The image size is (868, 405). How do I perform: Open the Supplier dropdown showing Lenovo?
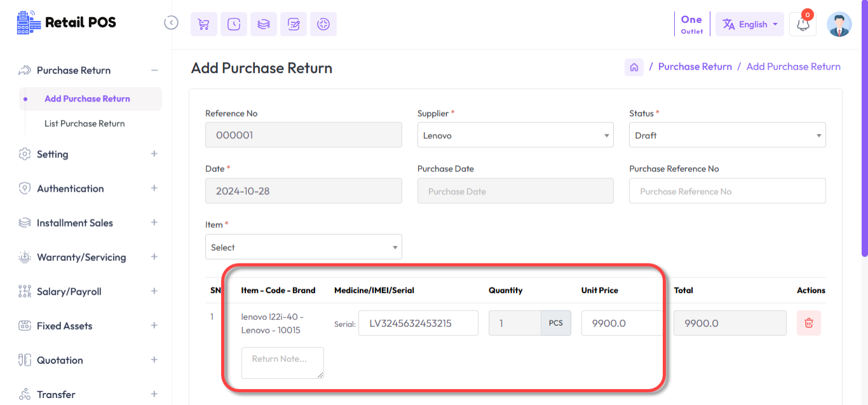coord(515,135)
